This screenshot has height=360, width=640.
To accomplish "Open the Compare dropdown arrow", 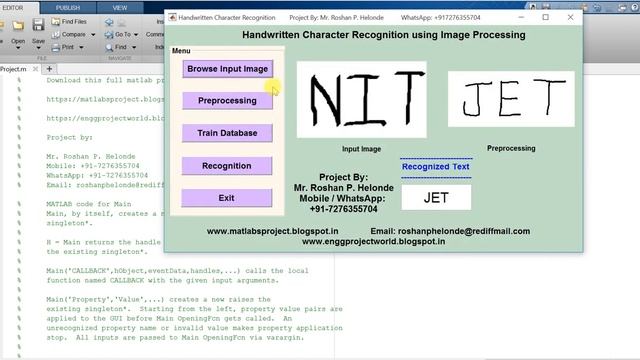I will (93, 35).
